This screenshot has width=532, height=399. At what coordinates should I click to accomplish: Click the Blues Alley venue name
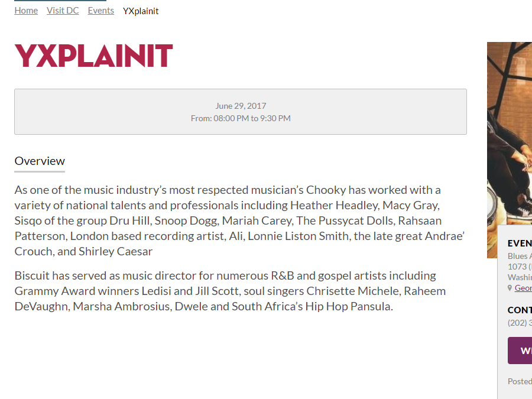pyautogui.click(x=520, y=256)
